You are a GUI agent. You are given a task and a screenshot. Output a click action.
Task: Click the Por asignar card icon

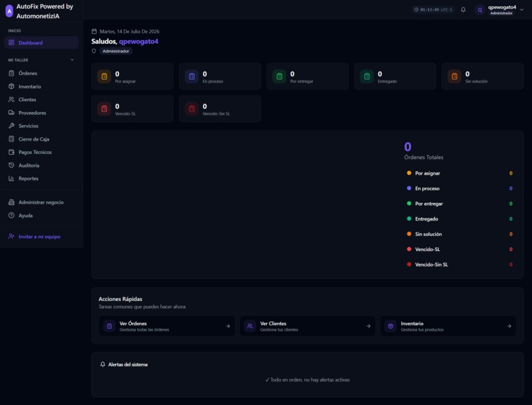(104, 76)
